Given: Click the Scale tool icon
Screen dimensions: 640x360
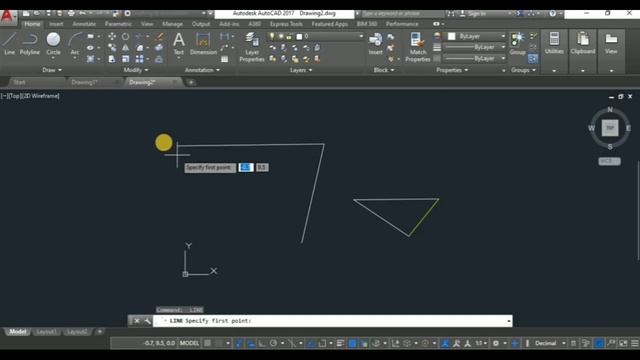Looking at the screenshot, I should [x=125, y=59].
